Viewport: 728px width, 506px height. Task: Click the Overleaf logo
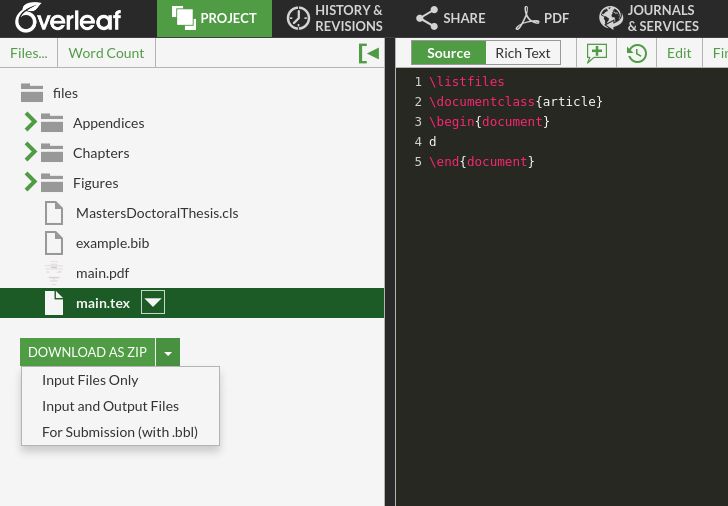point(68,18)
